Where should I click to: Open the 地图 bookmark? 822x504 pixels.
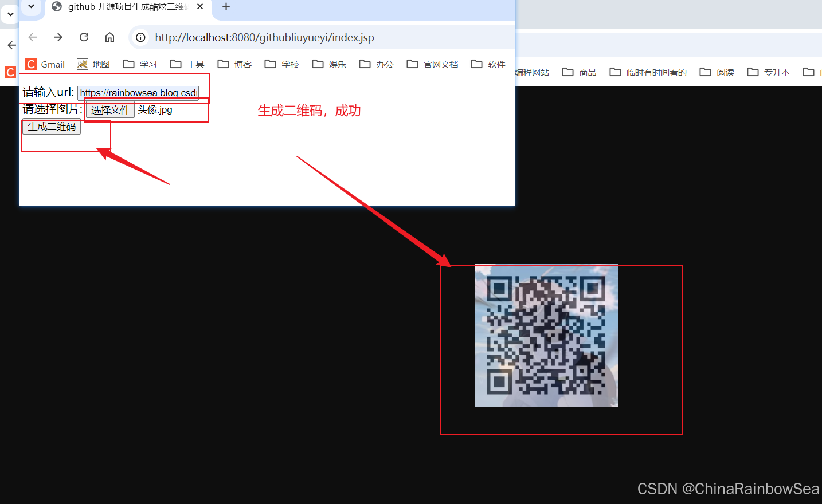pyautogui.click(x=93, y=64)
